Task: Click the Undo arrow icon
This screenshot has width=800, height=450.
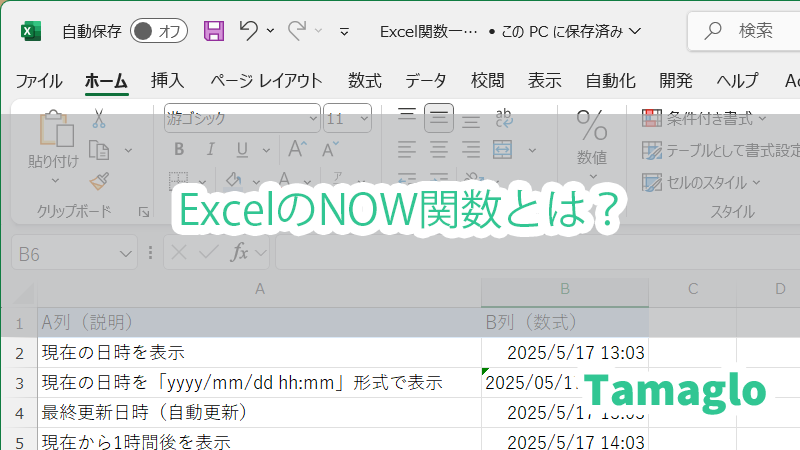Action: 249,31
